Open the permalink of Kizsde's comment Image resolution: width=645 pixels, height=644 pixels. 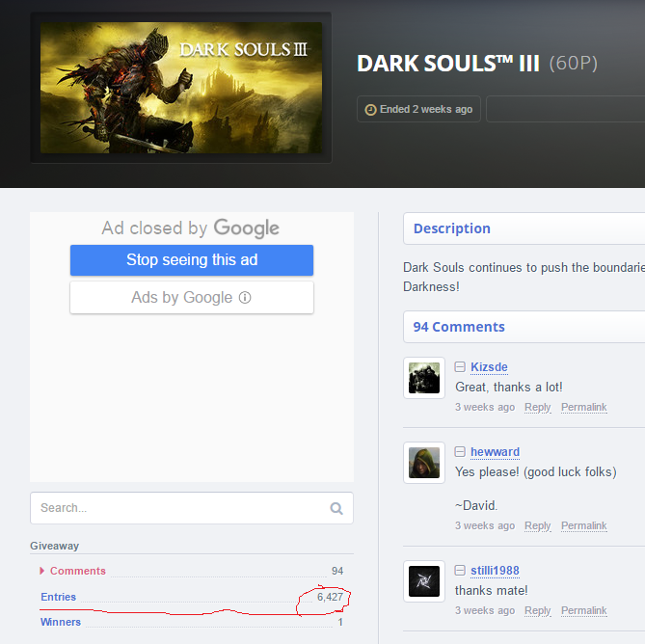(583, 407)
